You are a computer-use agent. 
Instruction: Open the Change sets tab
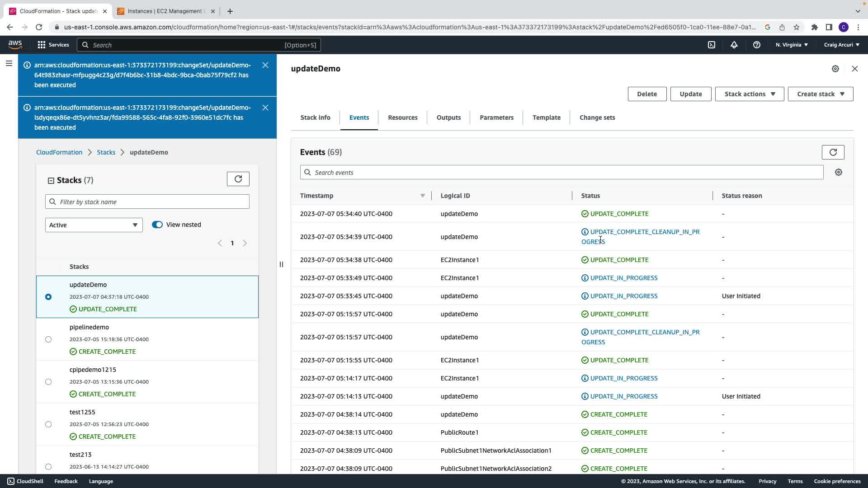[x=597, y=117]
